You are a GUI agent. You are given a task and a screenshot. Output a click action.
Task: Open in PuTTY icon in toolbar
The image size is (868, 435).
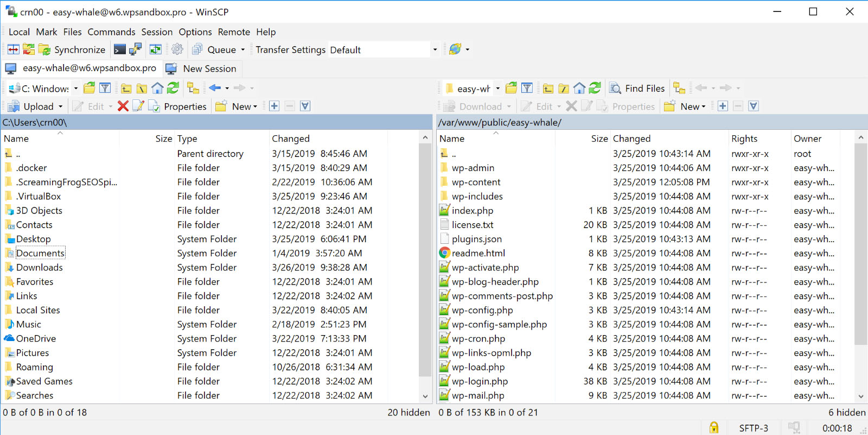pyautogui.click(x=135, y=49)
